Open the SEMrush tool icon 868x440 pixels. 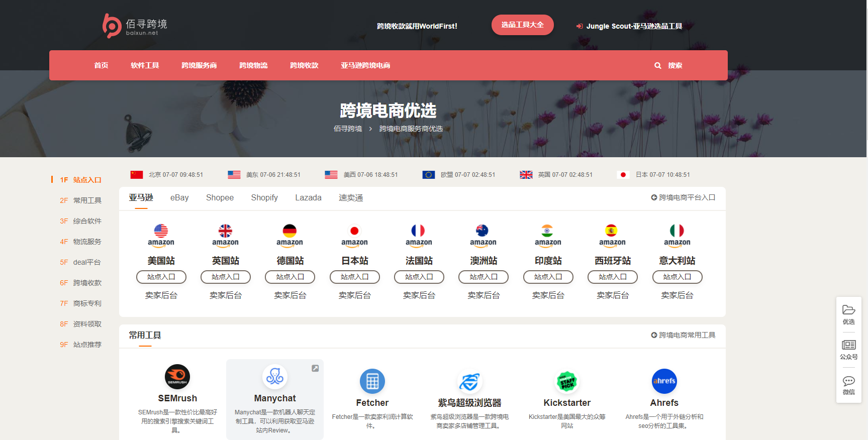point(177,377)
